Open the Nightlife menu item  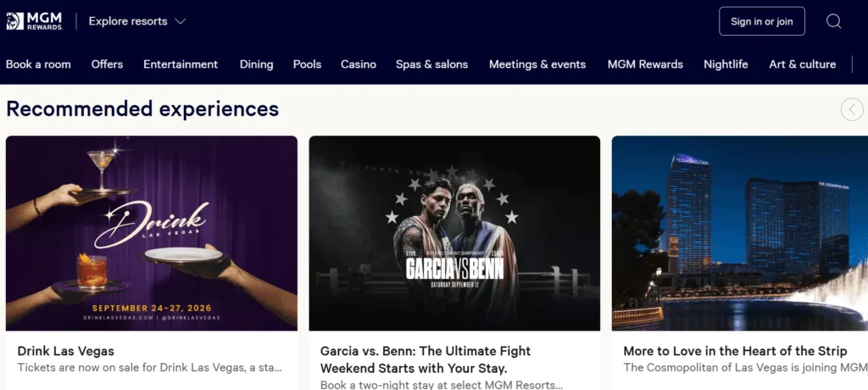coord(726,64)
